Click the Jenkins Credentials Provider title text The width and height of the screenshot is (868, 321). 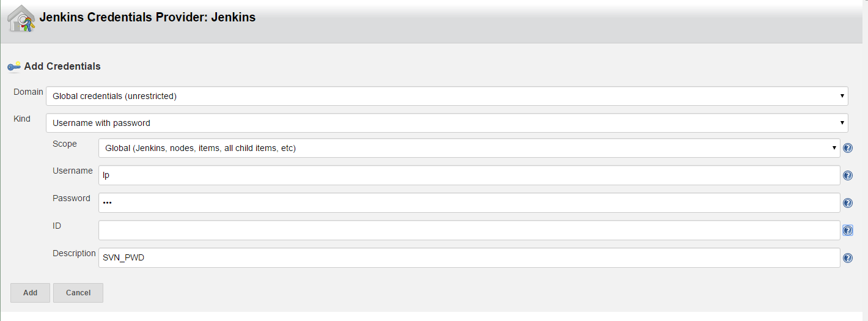click(x=147, y=18)
